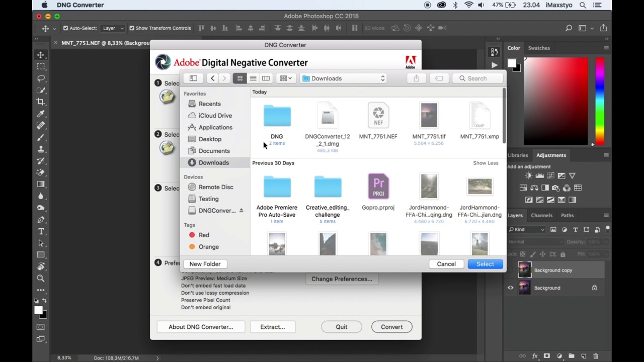Select the Zoom tool

tap(41, 278)
